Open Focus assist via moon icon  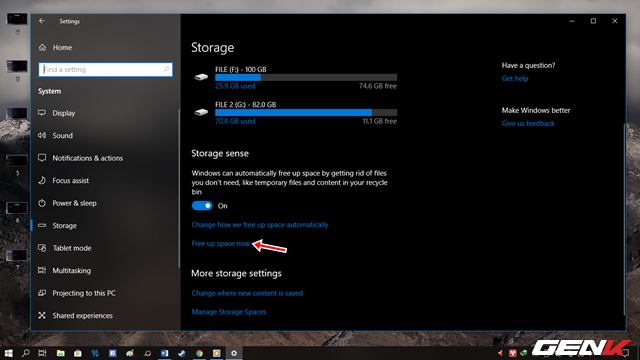(x=42, y=180)
